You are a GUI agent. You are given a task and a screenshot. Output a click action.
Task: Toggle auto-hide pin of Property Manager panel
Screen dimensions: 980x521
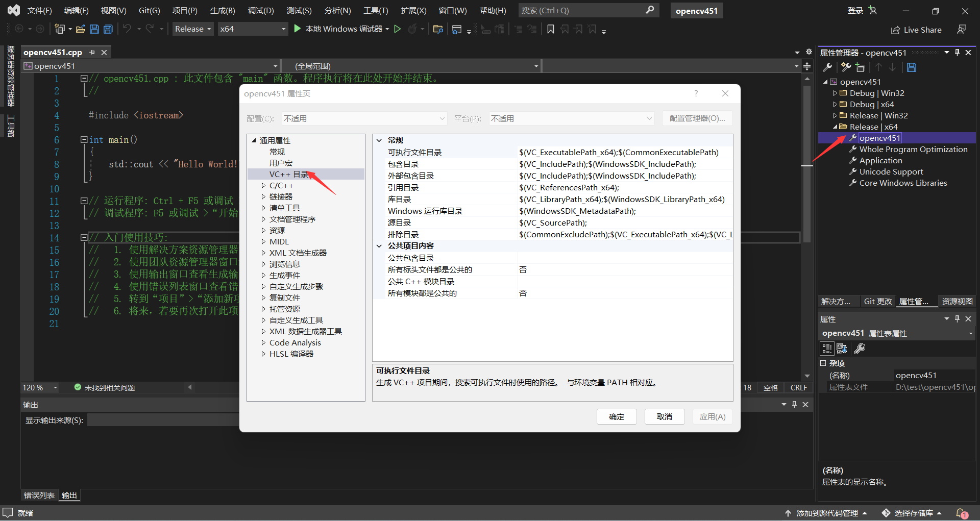957,53
